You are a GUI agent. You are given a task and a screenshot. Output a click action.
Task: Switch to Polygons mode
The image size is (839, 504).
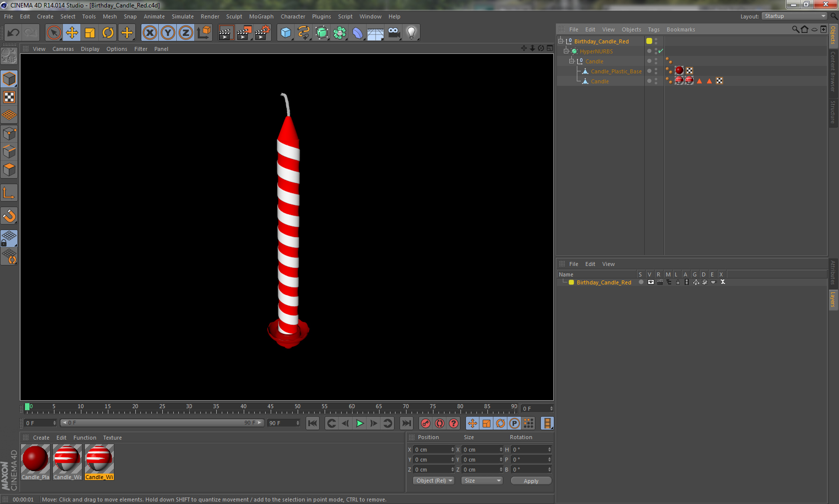pos(9,170)
